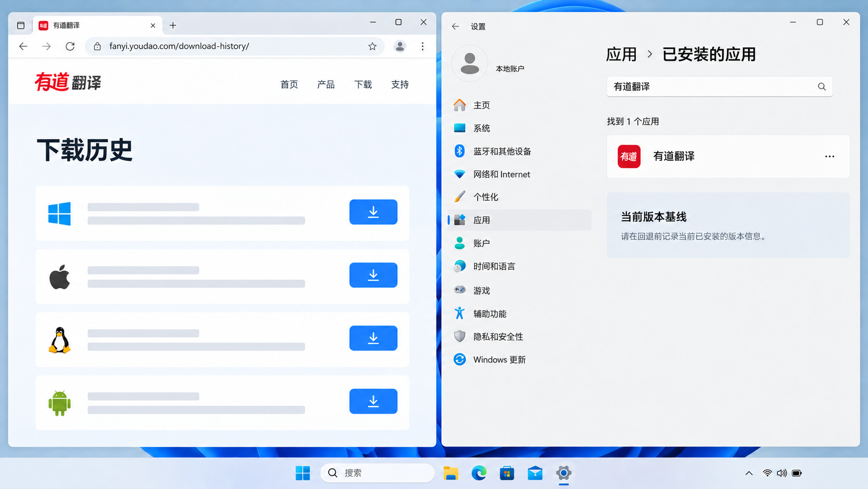868x489 pixels.
Task: Open 有道翻译 app three-dot options
Action: [830, 156]
